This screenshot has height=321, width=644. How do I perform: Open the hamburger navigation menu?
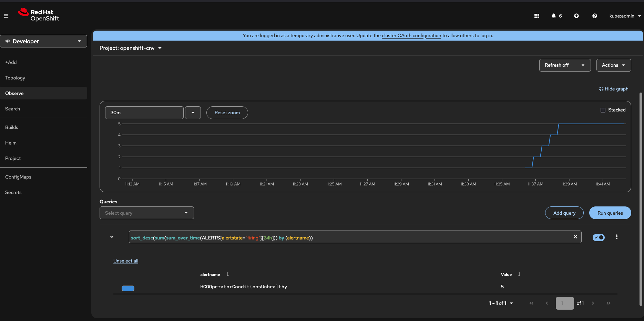click(x=6, y=16)
